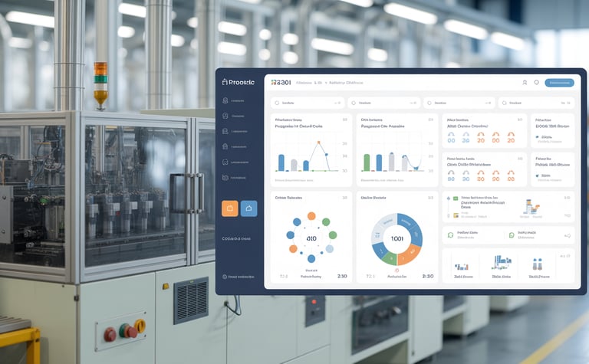Image resolution: width=589 pixels, height=364 pixels.
Task: Select the radio circle in fourth filter pill
Action: pyautogui.click(x=504, y=103)
